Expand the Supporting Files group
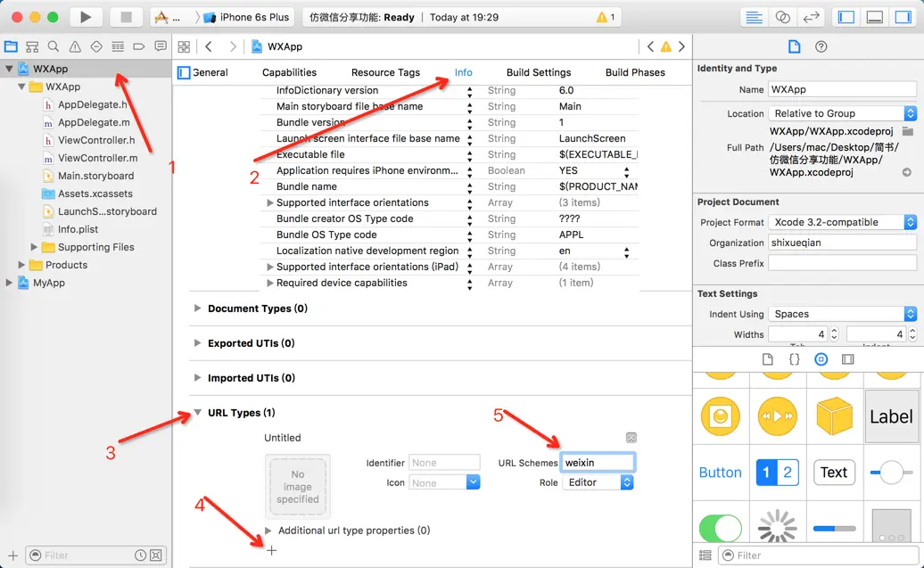The height and width of the screenshot is (568, 924). pyautogui.click(x=34, y=247)
